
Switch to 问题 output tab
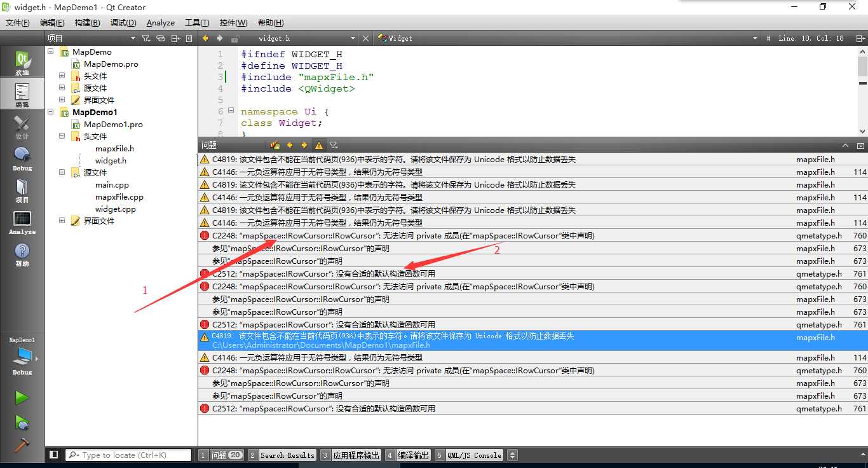221,455
